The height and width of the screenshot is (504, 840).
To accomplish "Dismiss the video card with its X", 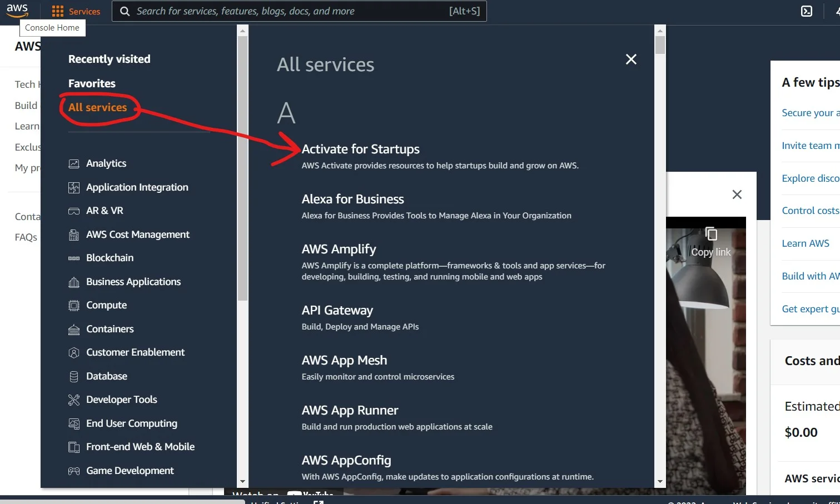I will tap(737, 194).
